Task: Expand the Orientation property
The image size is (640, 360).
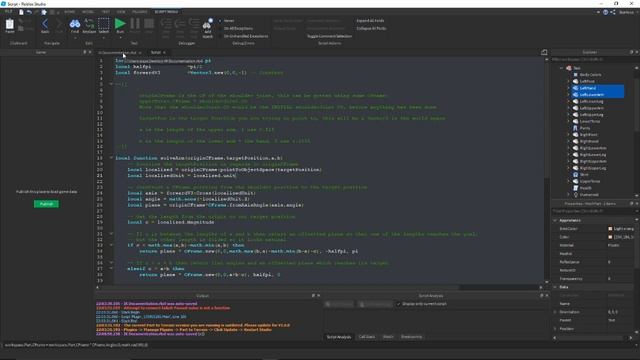Action: tap(555, 312)
